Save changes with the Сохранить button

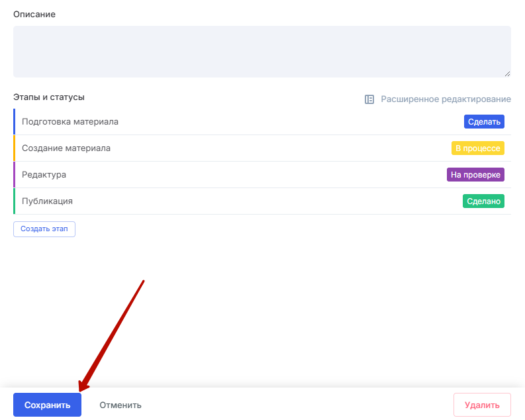47,405
